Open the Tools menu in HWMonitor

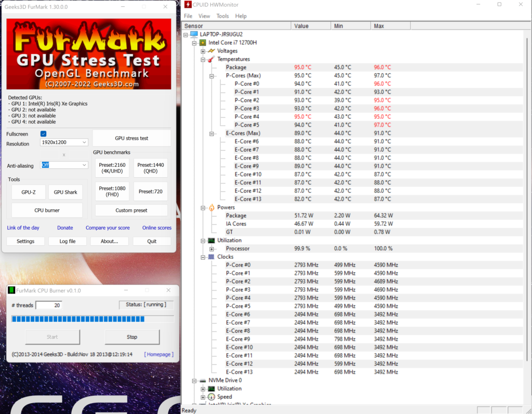click(x=222, y=16)
